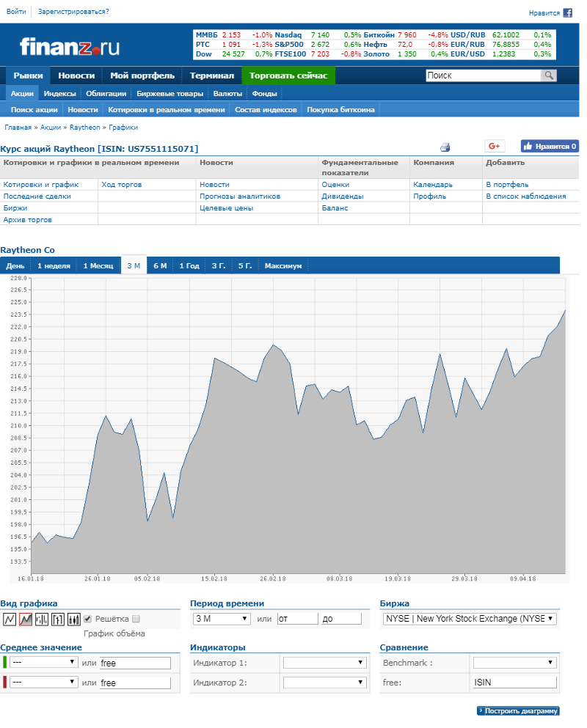The image size is (587, 728).
Task: Open the Рынки main menu
Action: pos(28,76)
